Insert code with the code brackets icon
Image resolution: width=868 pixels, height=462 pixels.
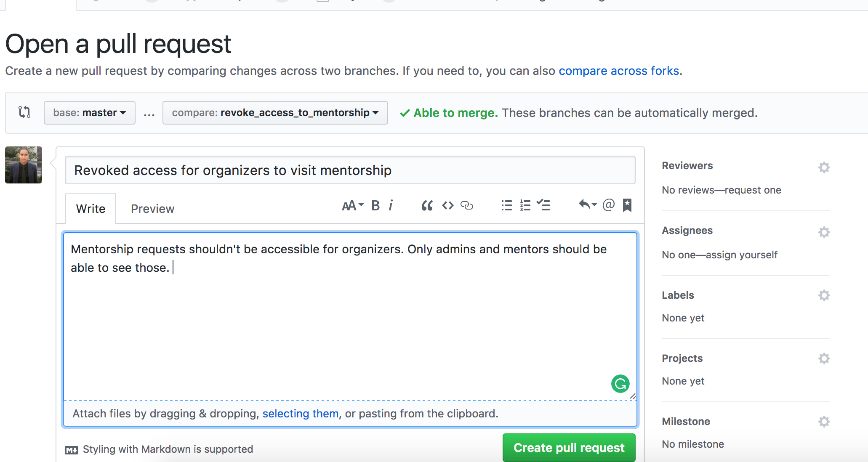tap(447, 205)
